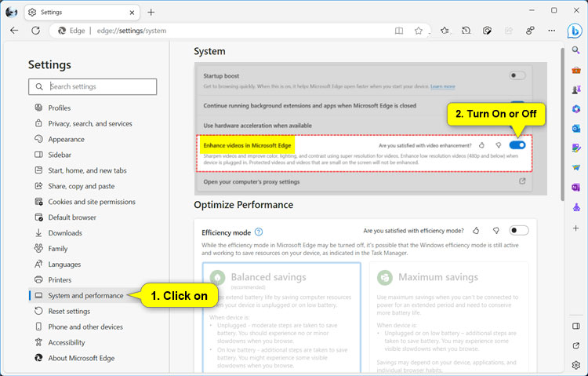Click the Share icon in toolbar

509,31
